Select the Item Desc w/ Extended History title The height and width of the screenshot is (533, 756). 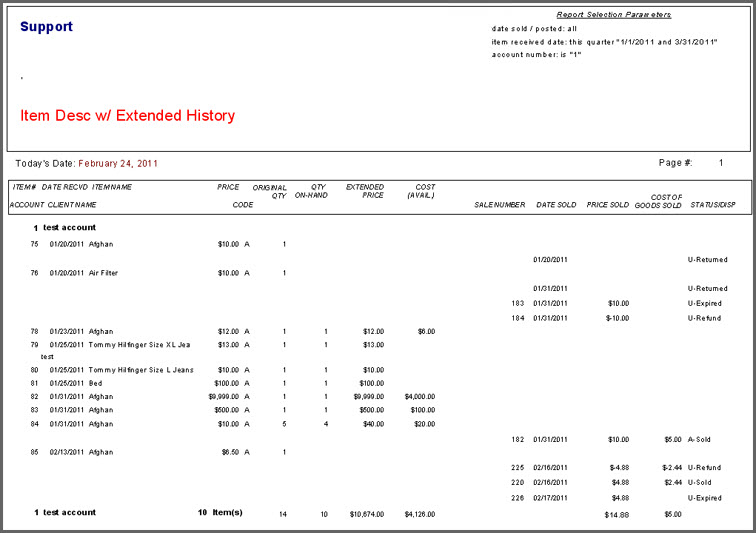coord(127,116)
